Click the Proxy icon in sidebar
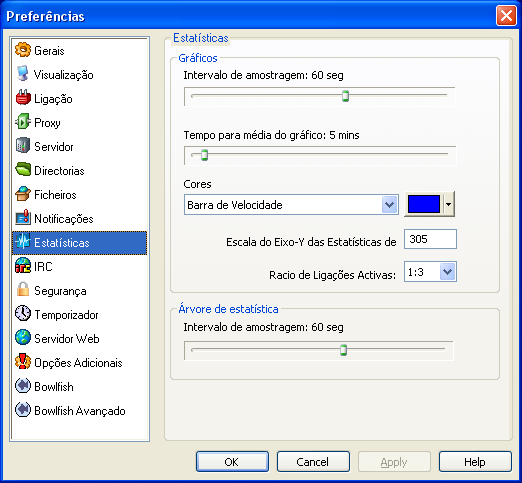 coord(23,122)
